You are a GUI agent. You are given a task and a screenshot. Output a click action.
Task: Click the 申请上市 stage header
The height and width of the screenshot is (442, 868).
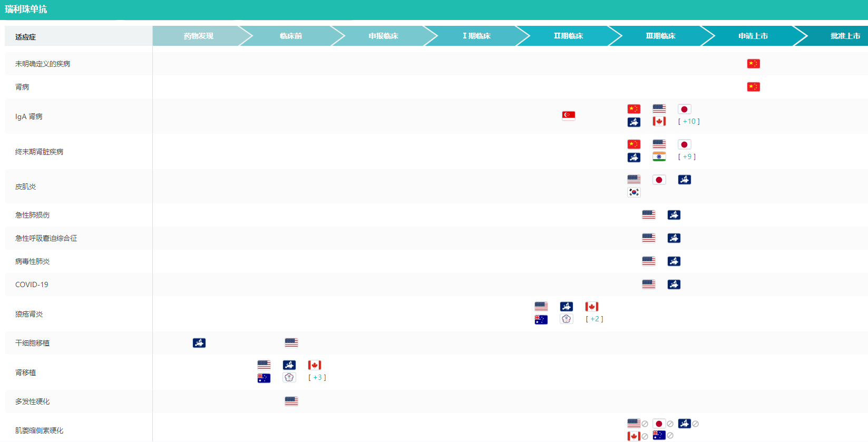753,36
